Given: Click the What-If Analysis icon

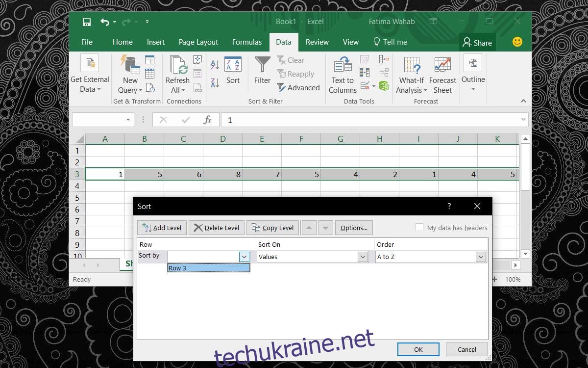Looking at the screenshot, I should (x=412, y=65).
